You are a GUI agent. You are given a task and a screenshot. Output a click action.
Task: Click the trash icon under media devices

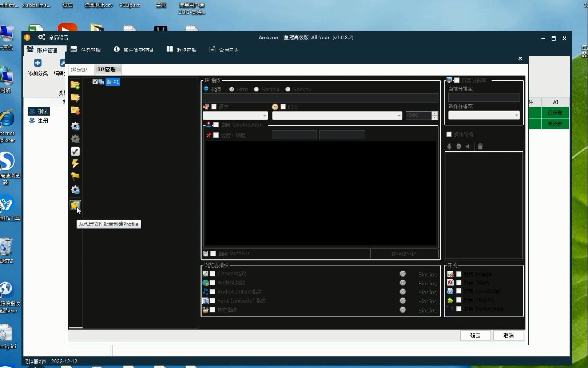click(x=480, y=146)
